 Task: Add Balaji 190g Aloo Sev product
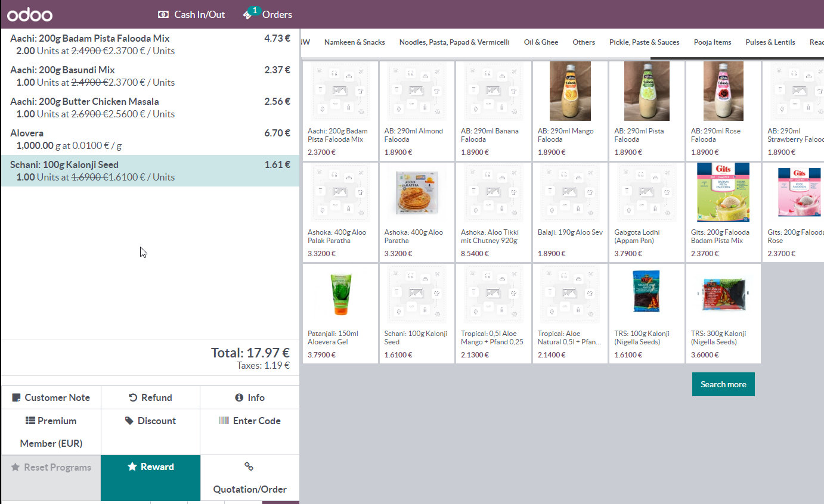[x=570, y=212]
